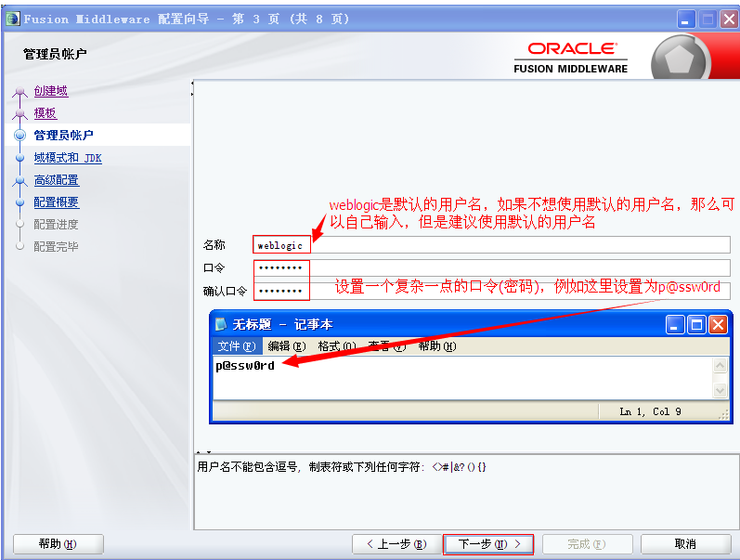740x560 pixels.
Task: Jump to the 高级配置 step link
Action: click(x=57, y=180)
